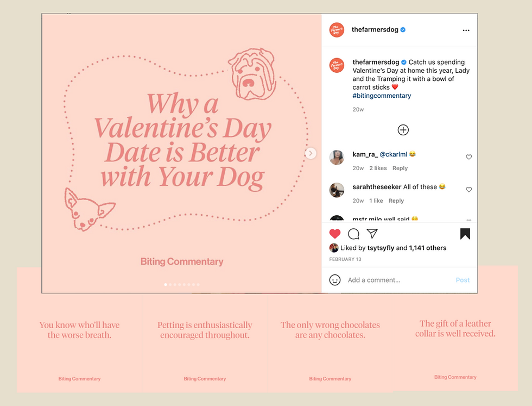The image size is (532, 406).
Task: Click 'Biting Commentary' label on main slide
Action: [182, 261]
